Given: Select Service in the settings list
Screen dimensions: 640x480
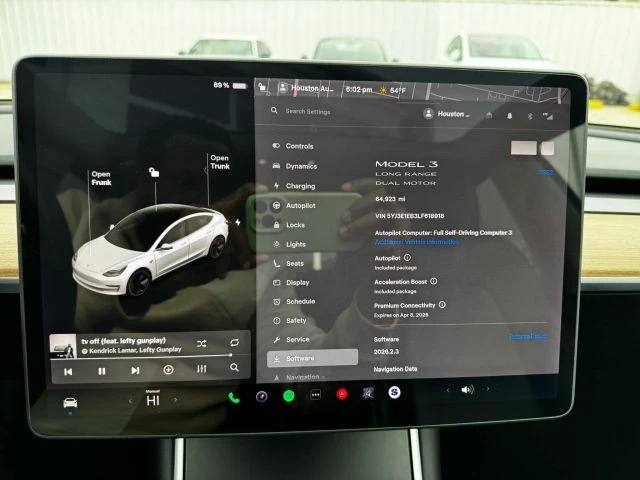Looking at the screenshot, I should click(x=291, y=339).
